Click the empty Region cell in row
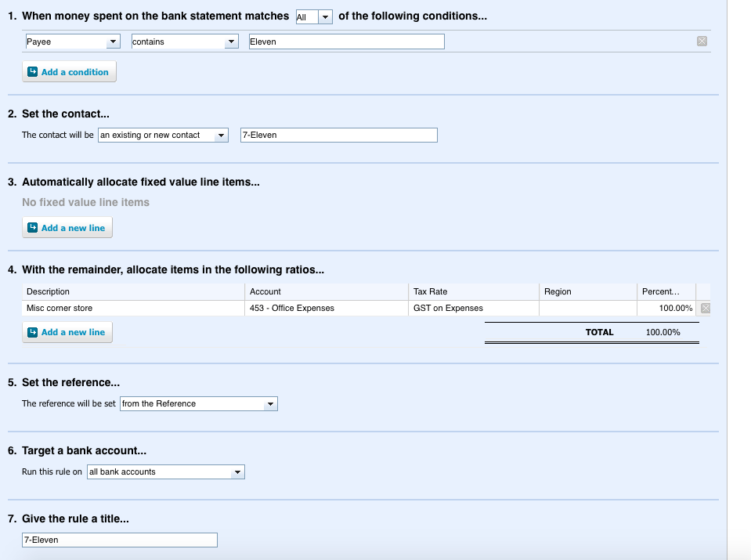751x560 pixels. click(587, 308)
